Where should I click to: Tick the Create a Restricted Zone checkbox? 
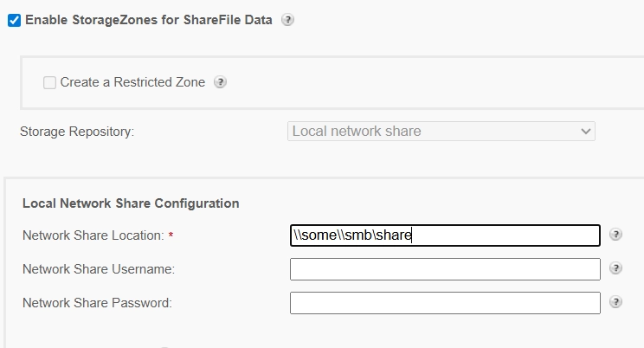tap(49, 82)
